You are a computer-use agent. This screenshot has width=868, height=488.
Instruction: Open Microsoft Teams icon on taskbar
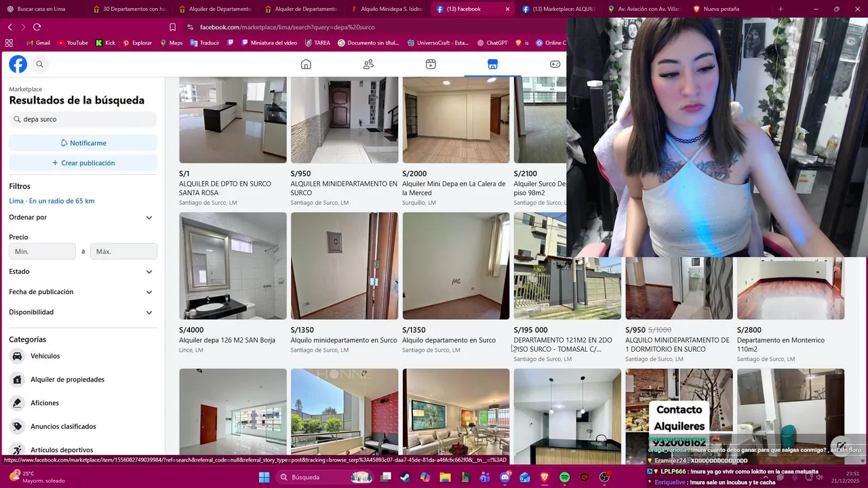(485, 477)
